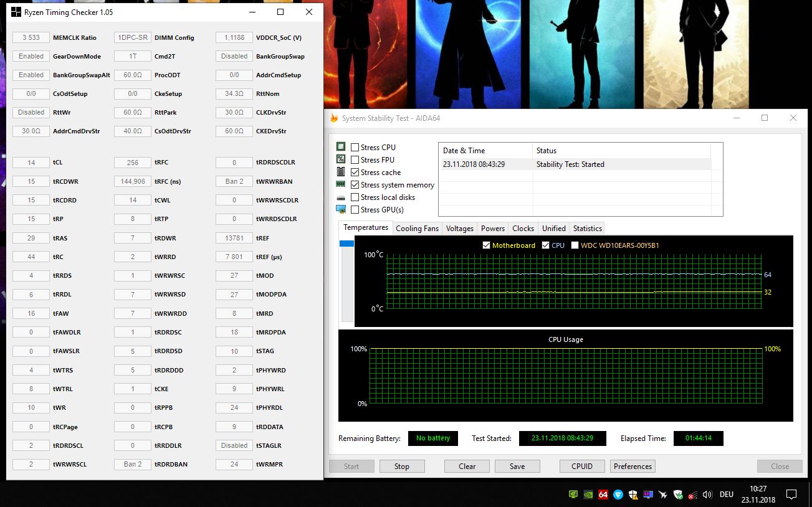The height and width of the screenshot is (507, 812).
Task: Click the Ryzen Timing Checker title bar icon
Action: pyautogui.click(x=16, y=12)
